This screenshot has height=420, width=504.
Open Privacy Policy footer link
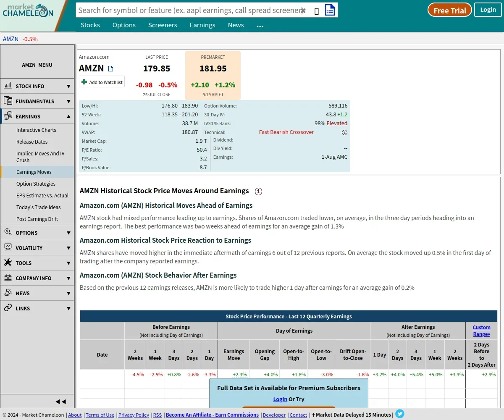click(x=134, y=415)
